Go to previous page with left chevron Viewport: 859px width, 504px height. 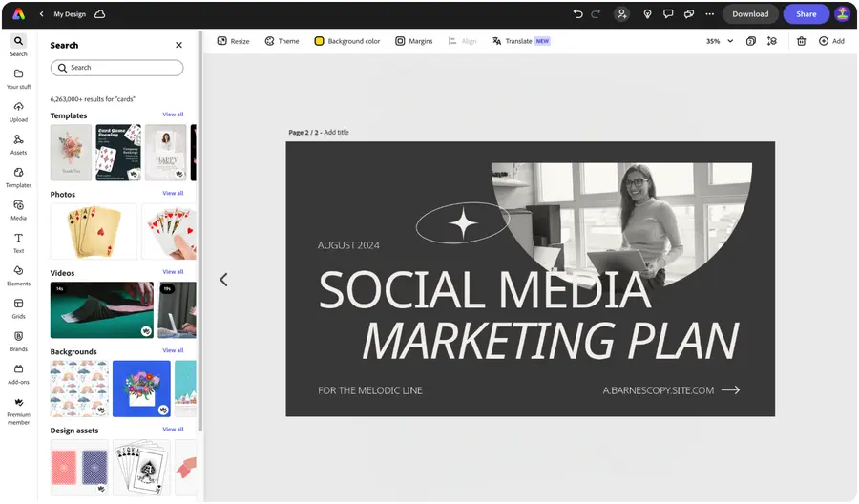pos(223,280)
